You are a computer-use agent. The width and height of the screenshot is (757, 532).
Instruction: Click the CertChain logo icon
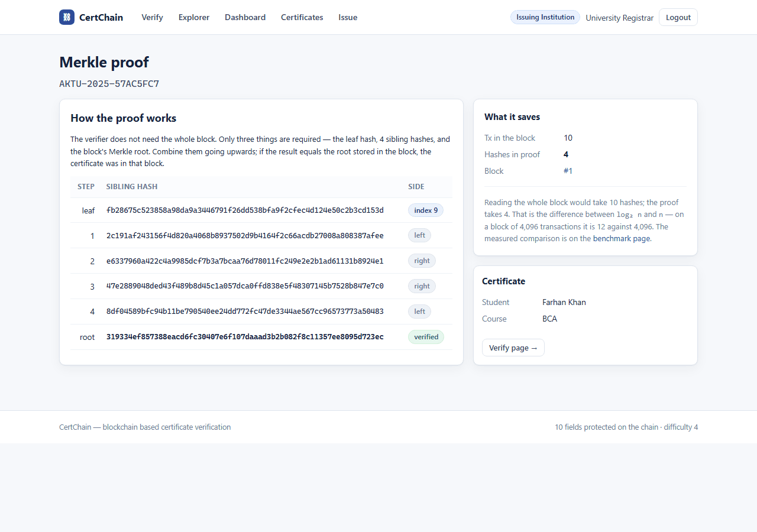pos(67,17)
